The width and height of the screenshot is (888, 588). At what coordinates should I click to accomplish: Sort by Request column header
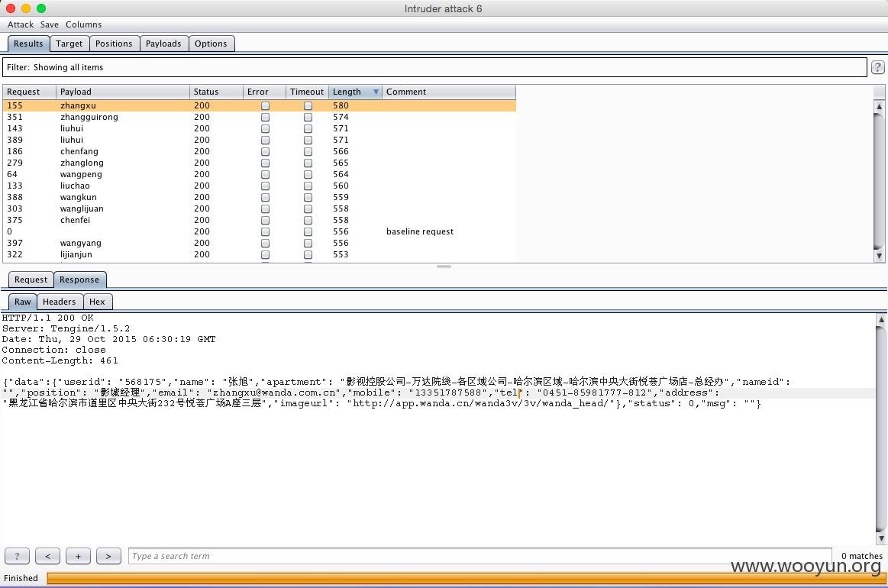pyautogui.click(x=30, y=92)
